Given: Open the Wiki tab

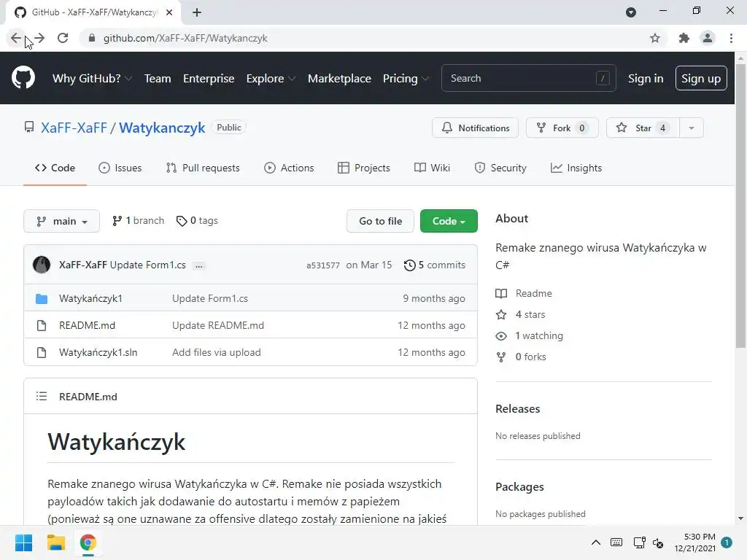Looking at the screenshot, I should click(x=432, y=168).
